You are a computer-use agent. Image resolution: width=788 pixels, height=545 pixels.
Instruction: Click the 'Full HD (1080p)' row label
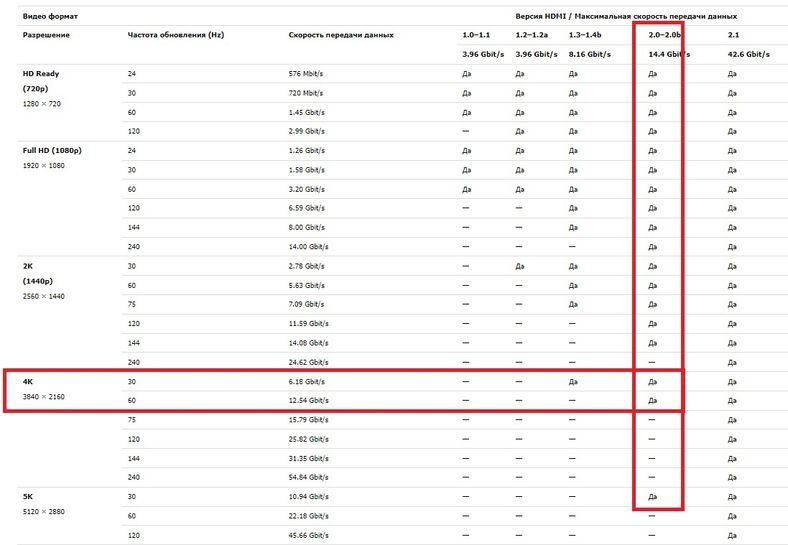click(52, 151)
